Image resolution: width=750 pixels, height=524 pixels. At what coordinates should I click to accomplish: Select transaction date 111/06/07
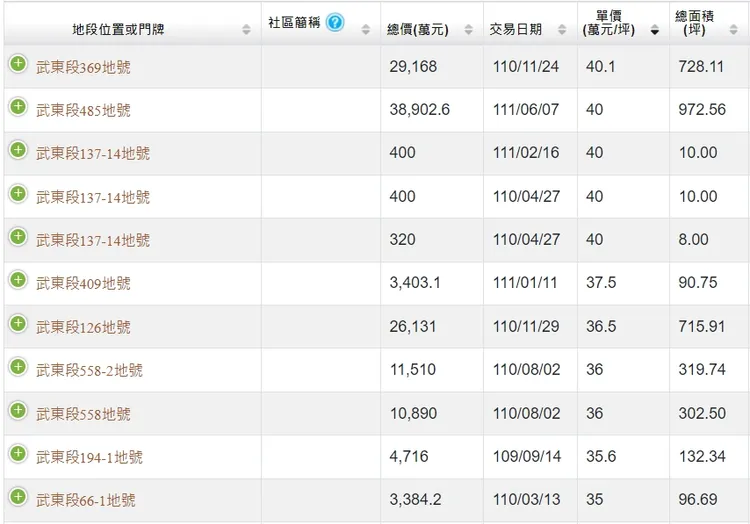click(526, 109)
